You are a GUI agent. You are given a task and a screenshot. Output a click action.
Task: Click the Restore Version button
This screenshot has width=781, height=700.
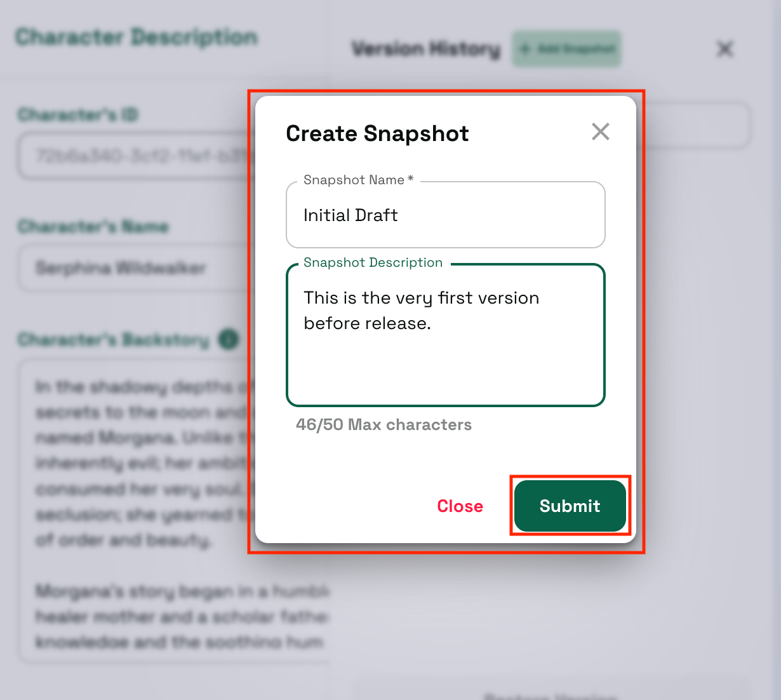(551, 695)
